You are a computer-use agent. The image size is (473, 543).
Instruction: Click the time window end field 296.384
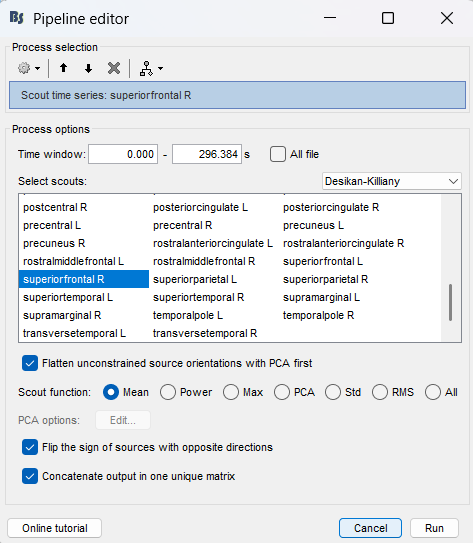[207, 154]
